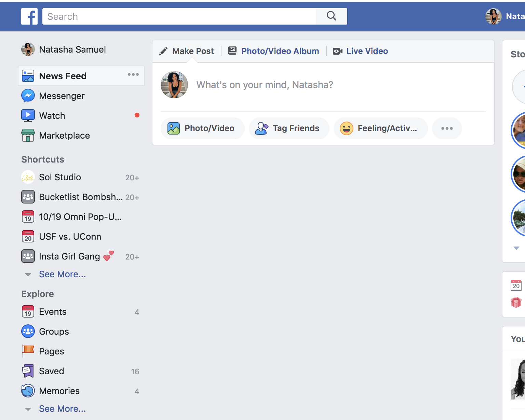The image size is (525, 420).
Task: Click the 10/19 Omni Pop-Up calendar icon
Action: 28,216
